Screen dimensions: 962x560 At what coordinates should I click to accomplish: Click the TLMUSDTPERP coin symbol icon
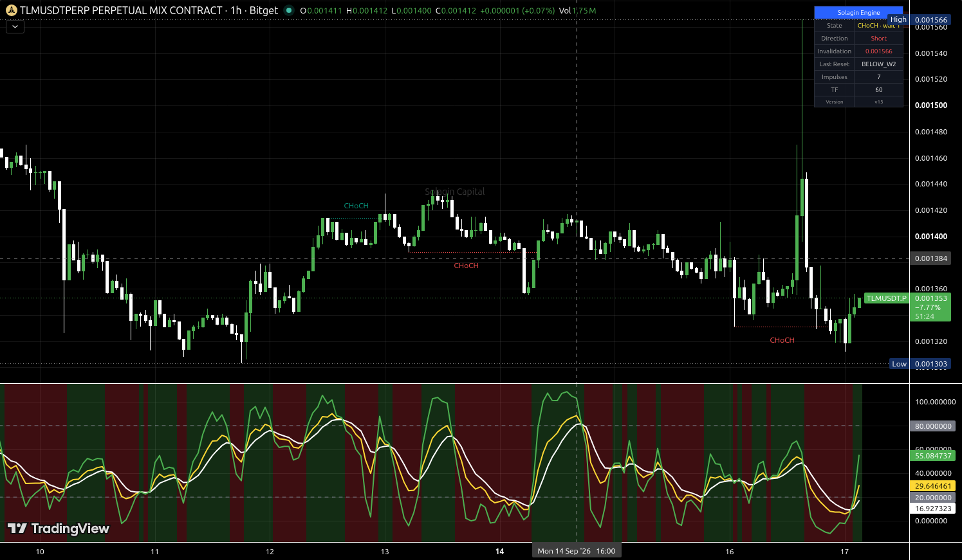pyautogui.click(x=11, y=10)
